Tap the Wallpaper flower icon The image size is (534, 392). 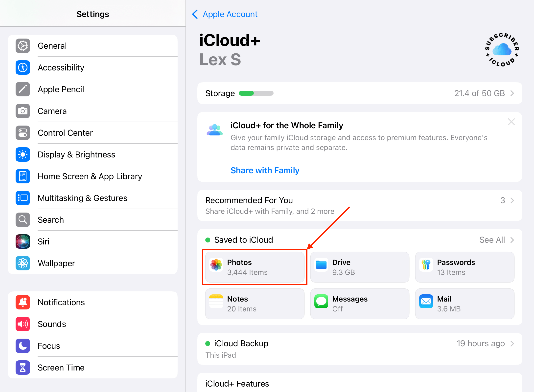23,263
